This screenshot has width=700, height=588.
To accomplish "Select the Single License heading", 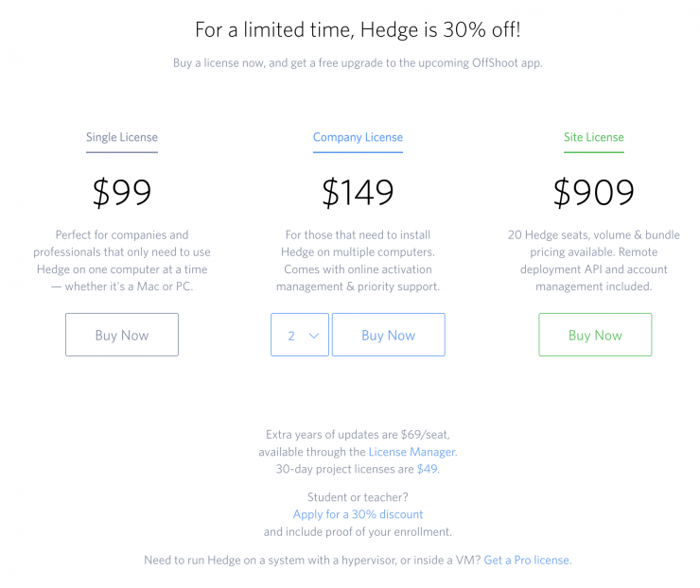I will 122,137.
